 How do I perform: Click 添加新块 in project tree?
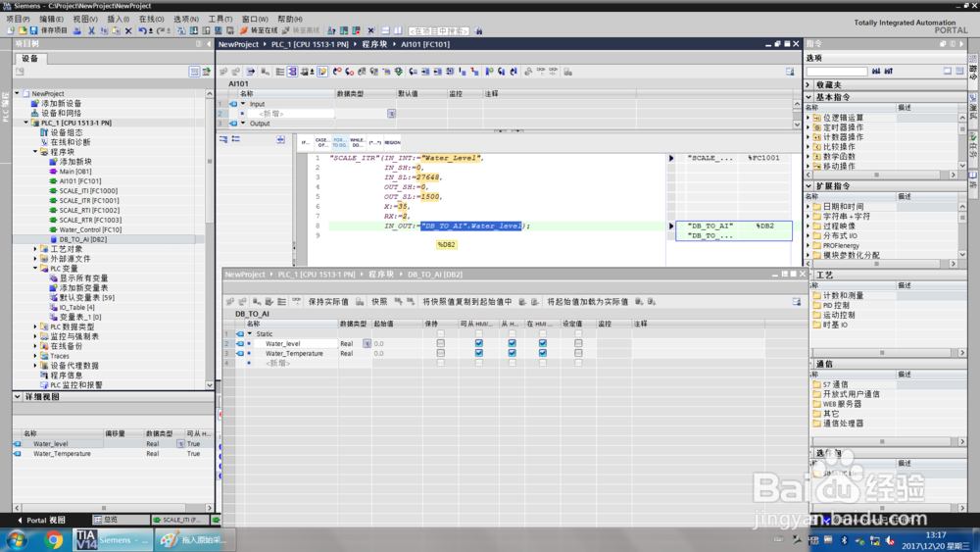[x=75, y=162]
